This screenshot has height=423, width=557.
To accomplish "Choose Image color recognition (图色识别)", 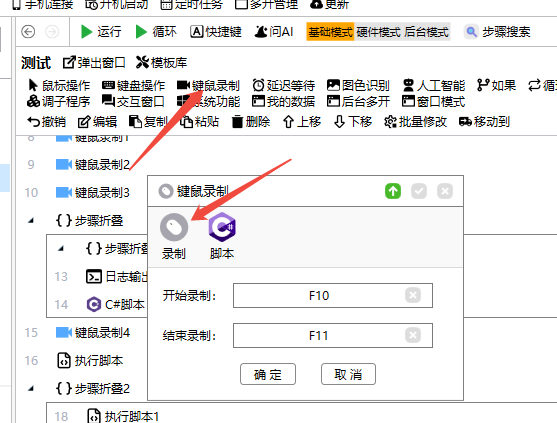I will [358, 85].
